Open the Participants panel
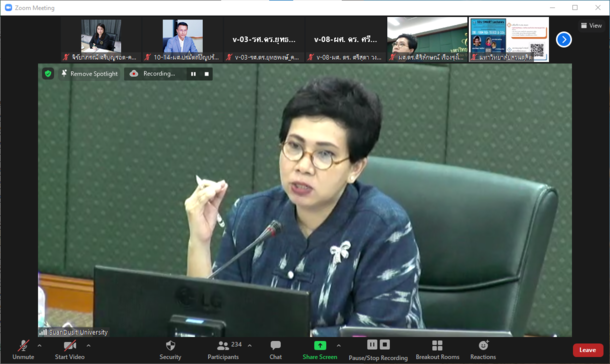610x364 pixels. click(x=223, y=349)
